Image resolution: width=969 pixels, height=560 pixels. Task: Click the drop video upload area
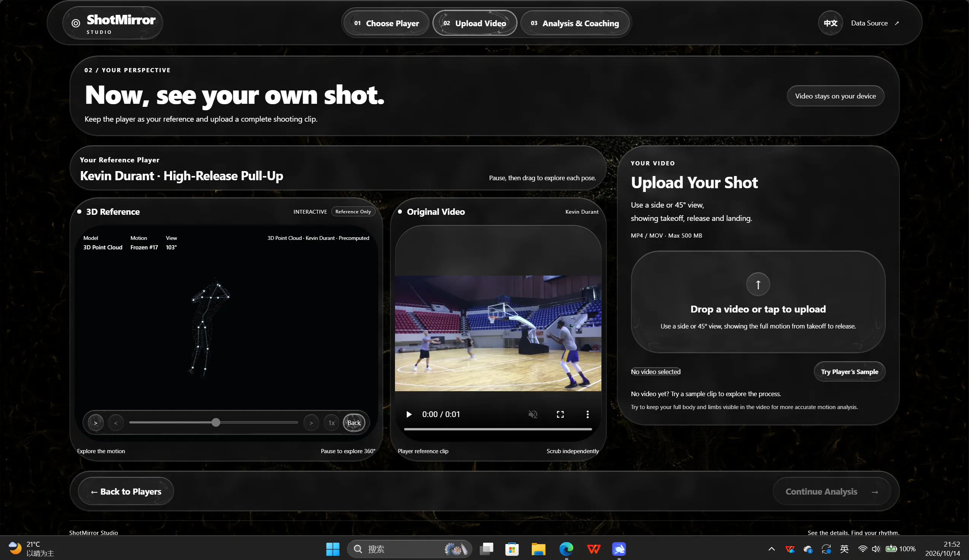pos(758,302)
